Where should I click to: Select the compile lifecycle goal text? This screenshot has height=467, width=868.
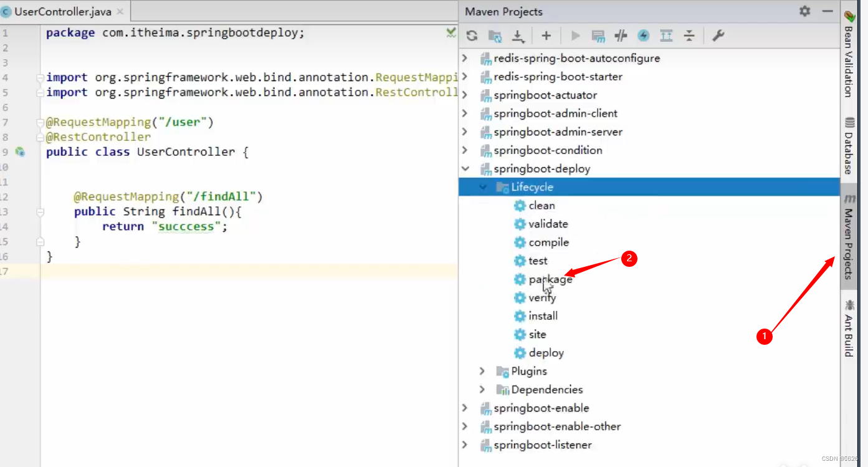tap(549, 242)
